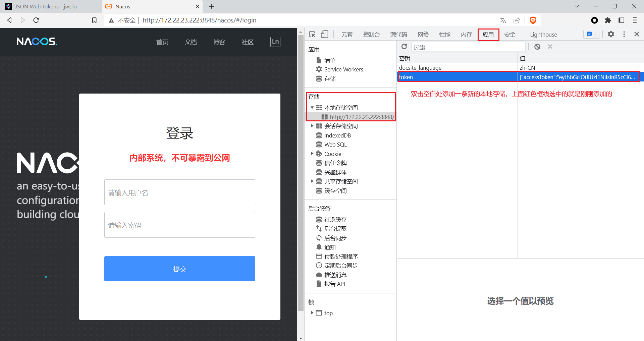Click the issues counter badge

[591, 34]
